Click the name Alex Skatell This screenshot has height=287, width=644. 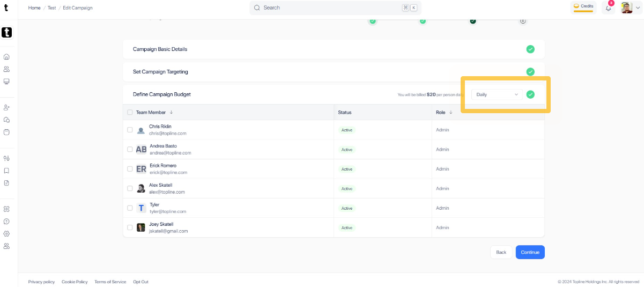161,185
